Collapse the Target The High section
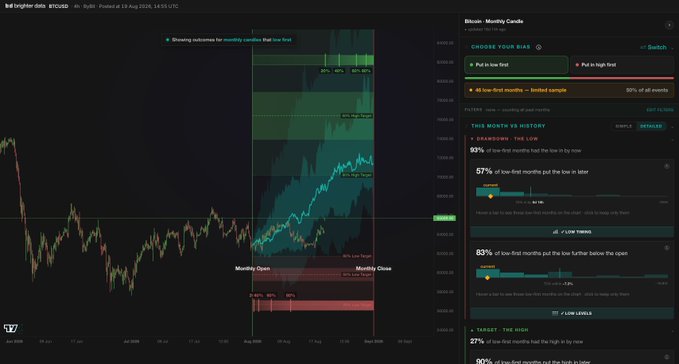Image resolution: width=679 pixels, height=364 pixels. 672,331
